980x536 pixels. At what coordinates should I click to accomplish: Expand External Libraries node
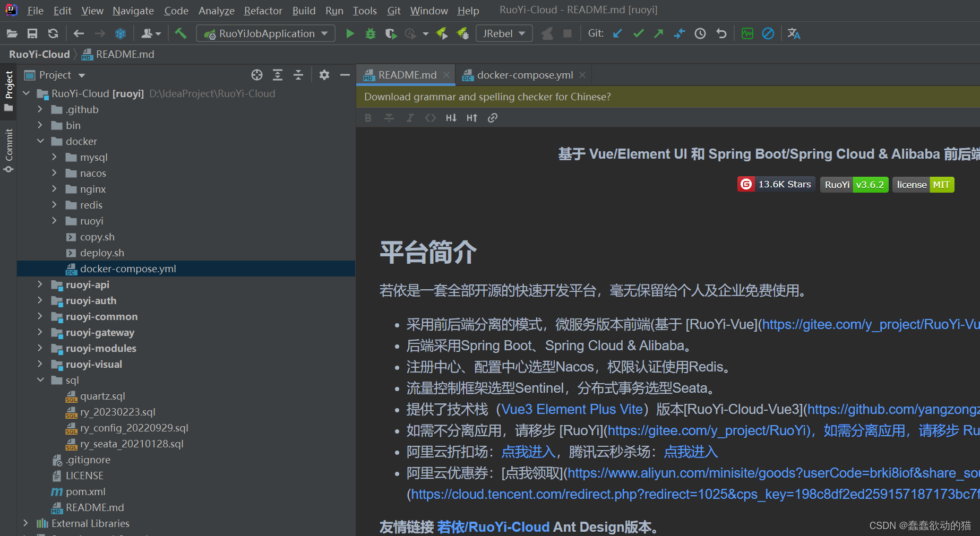(25, 523)
